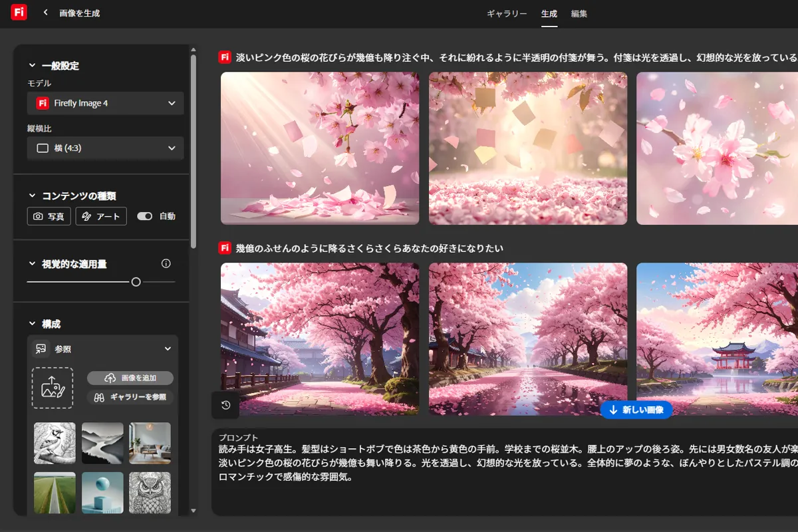Click the 参照 reference image icon in 構成
The width and height of the screenshot is (798, 532).
tap(41, 348)
